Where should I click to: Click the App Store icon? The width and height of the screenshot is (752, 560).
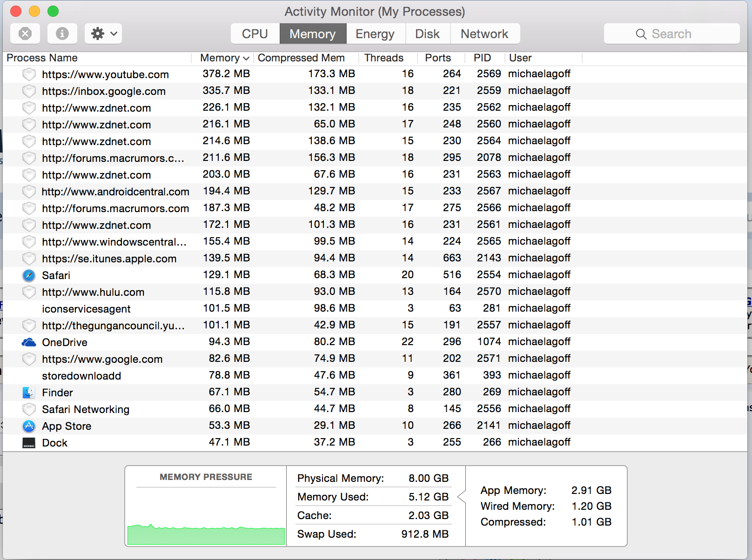(x=29, y=426)
